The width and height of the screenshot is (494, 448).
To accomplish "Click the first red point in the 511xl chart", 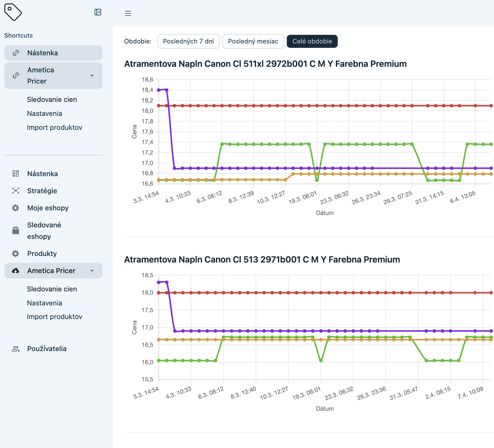I will coord(159,106).
